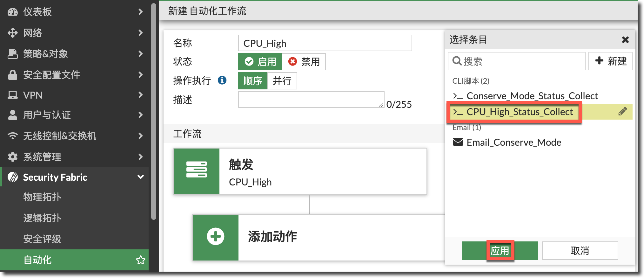
Task: Click the Security Fabric logo icon
Action: [x=13, y=177]
